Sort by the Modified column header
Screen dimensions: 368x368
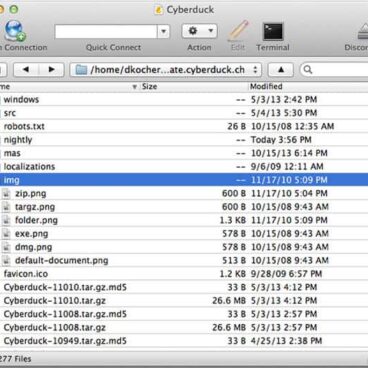308,87
